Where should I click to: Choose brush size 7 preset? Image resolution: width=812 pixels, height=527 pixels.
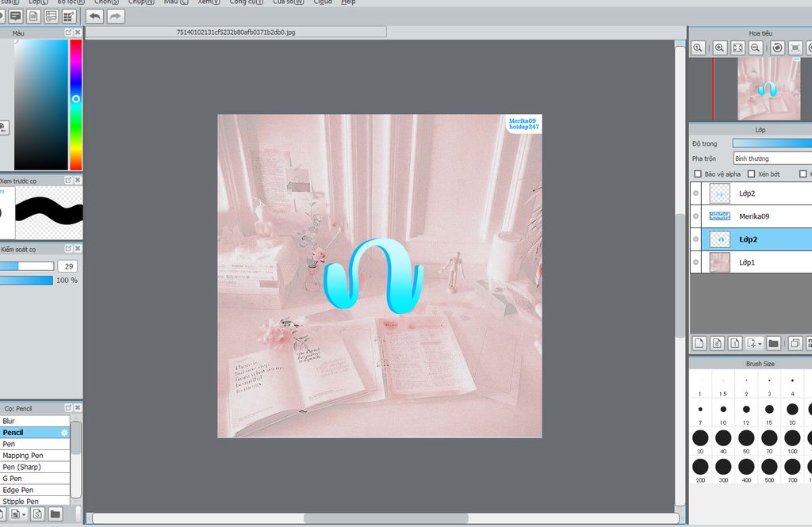700,413
